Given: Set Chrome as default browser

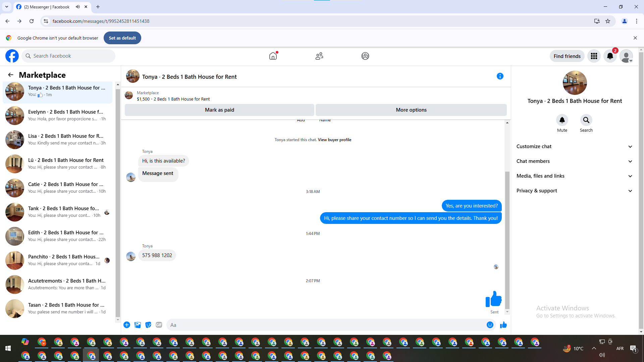Looking at the screenshot, I should tap(122, 38).
